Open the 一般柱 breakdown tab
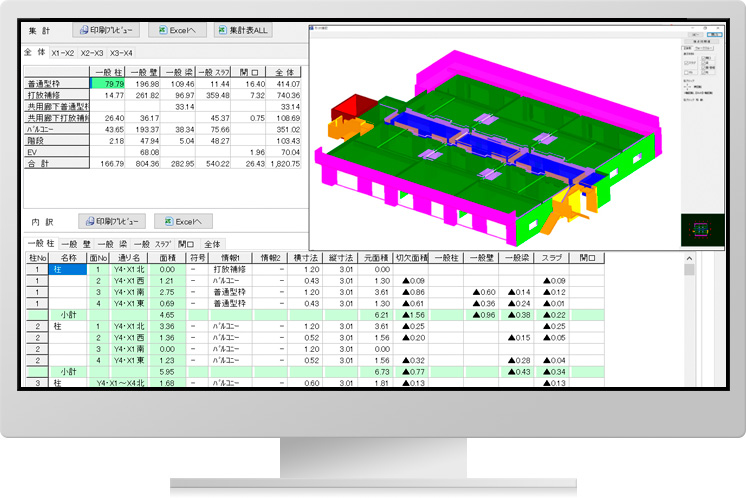 (41, 244)
